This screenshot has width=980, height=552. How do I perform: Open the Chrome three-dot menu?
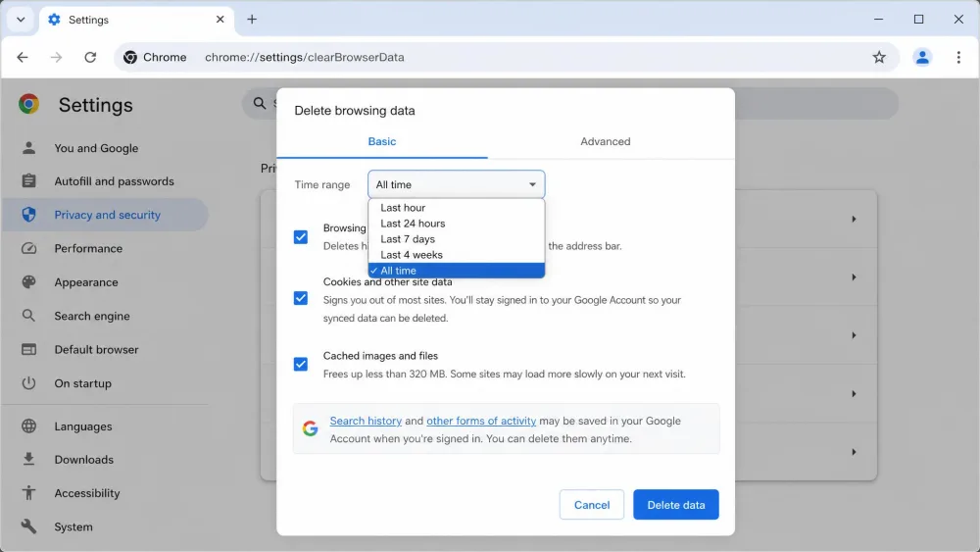click(x=958, y=58)
